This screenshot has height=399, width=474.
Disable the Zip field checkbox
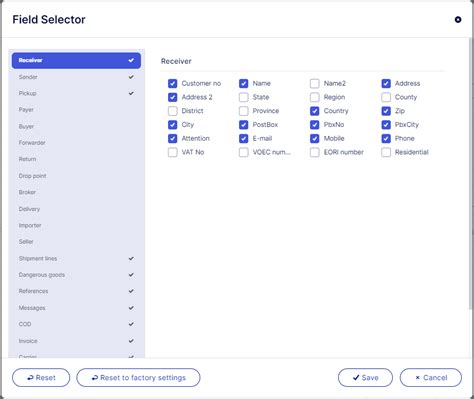386,111
